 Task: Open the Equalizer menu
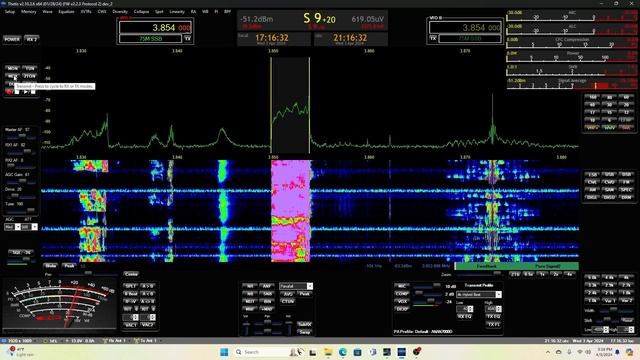(66, 11)
